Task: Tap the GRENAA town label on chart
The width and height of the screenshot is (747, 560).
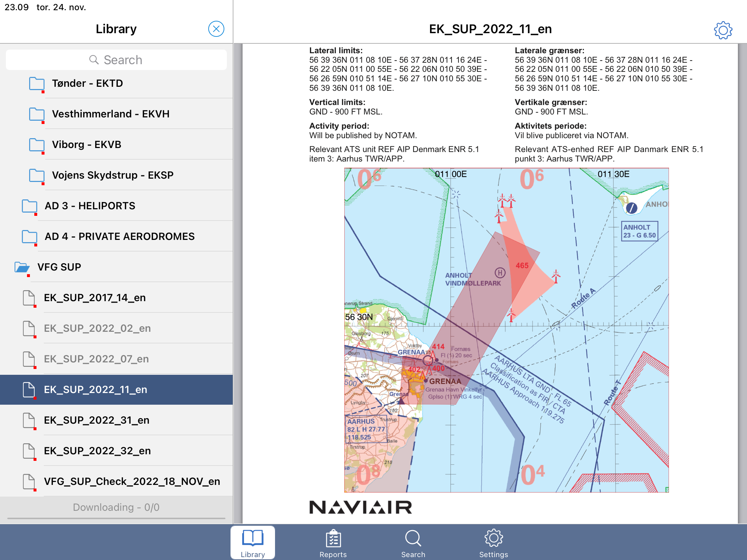Action: (445, 381)
